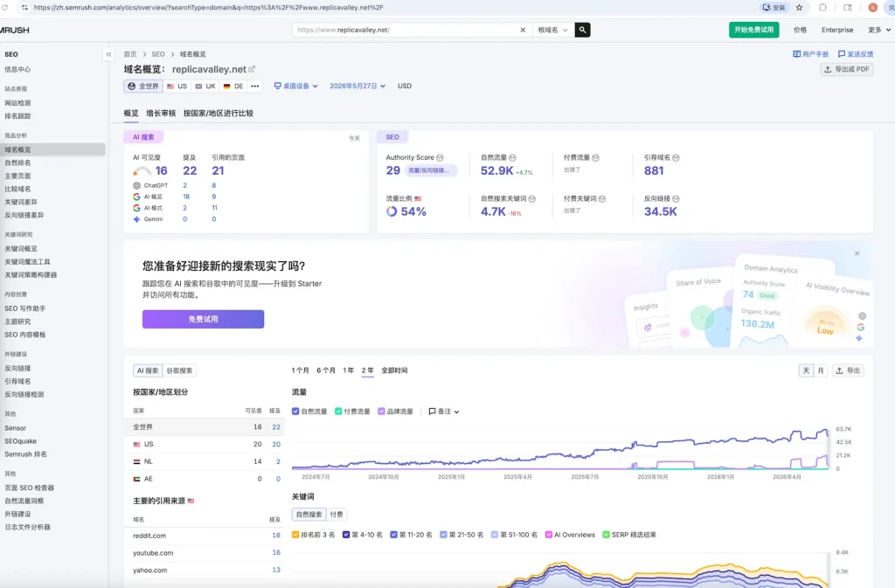Open referring domains info icon

[676, 158]
